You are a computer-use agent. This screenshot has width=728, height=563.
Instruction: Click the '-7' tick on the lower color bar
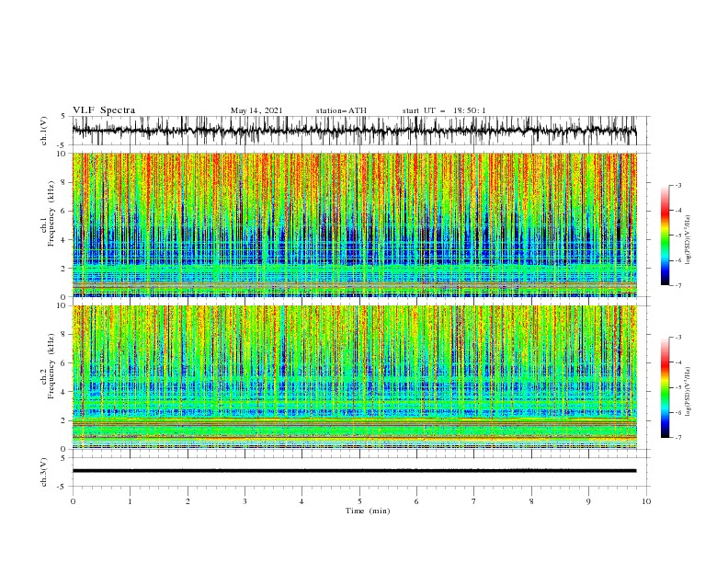pyautogui.click(x=677, y=437)
